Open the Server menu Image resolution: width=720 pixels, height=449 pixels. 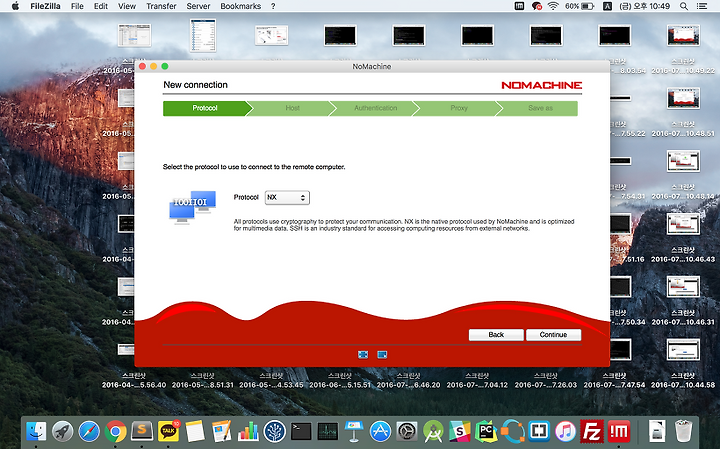[198, 6]
